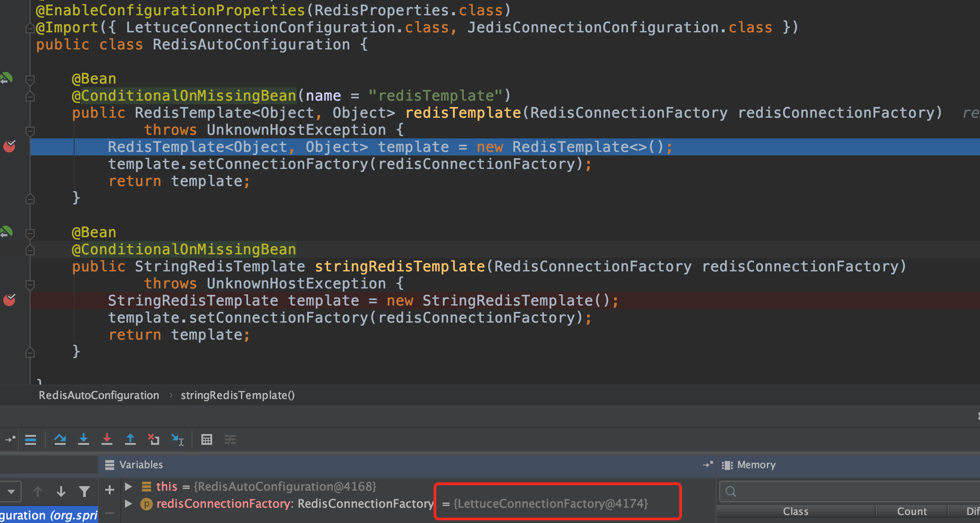This screenshot has width=980, height=523.
Task: Click the red Force Step Into icon
Action: tap(107, 439)
